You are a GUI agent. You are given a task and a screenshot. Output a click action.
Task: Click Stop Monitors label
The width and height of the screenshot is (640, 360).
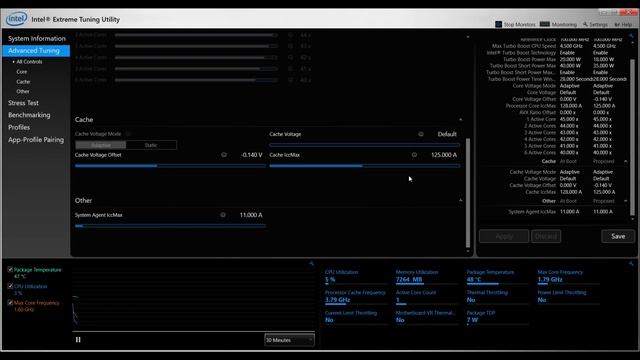tap(519, 24)
